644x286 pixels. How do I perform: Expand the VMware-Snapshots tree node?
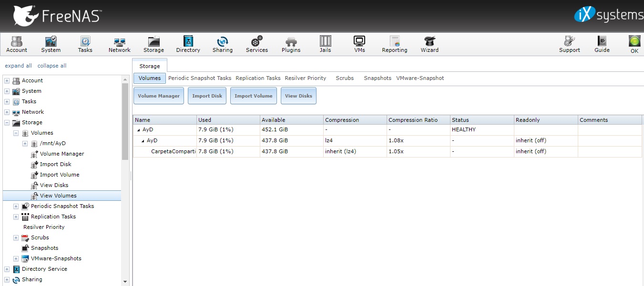pyautogui.click(x=16, y=258)
